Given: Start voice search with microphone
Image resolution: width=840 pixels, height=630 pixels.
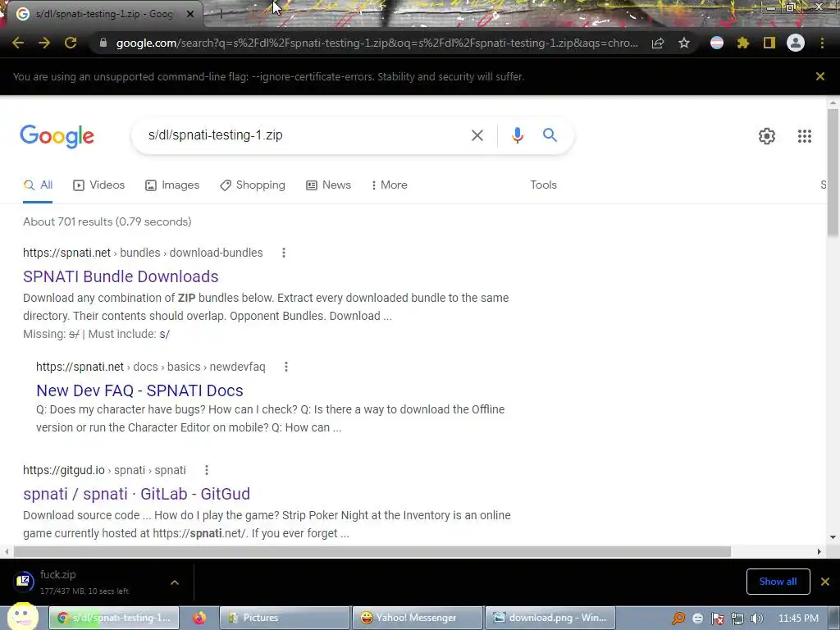Looking at the screenshot, I should click(517, 135).
